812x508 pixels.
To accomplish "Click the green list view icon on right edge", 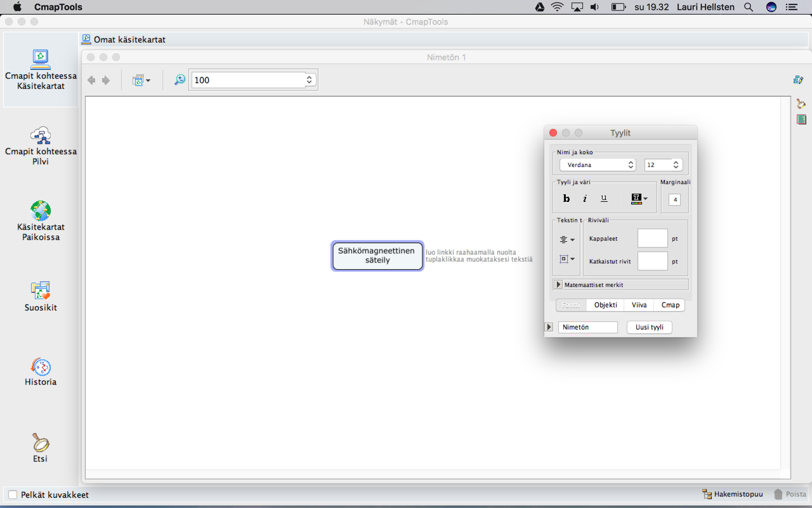I will 801,120.
